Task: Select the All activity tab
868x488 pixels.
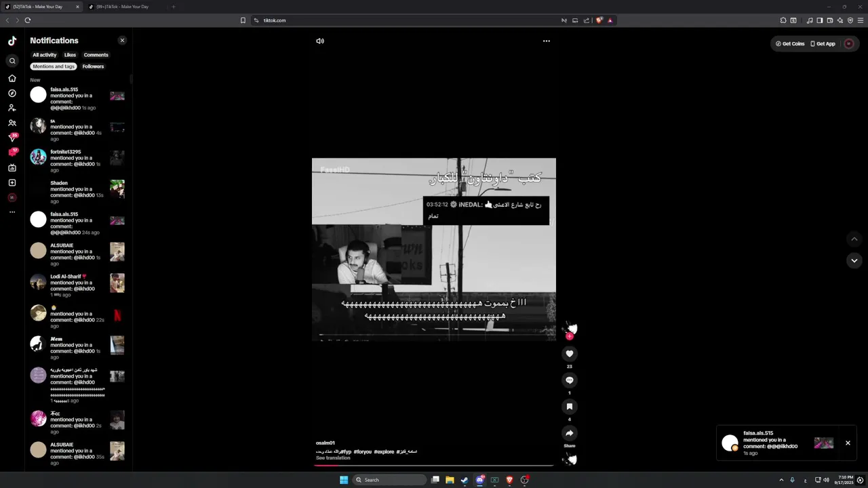Action: (45, 55)
